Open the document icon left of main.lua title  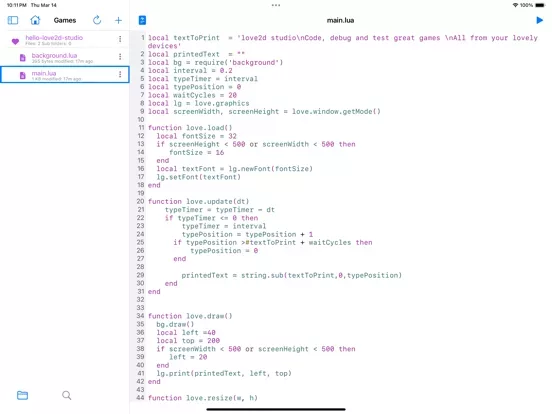142,20
